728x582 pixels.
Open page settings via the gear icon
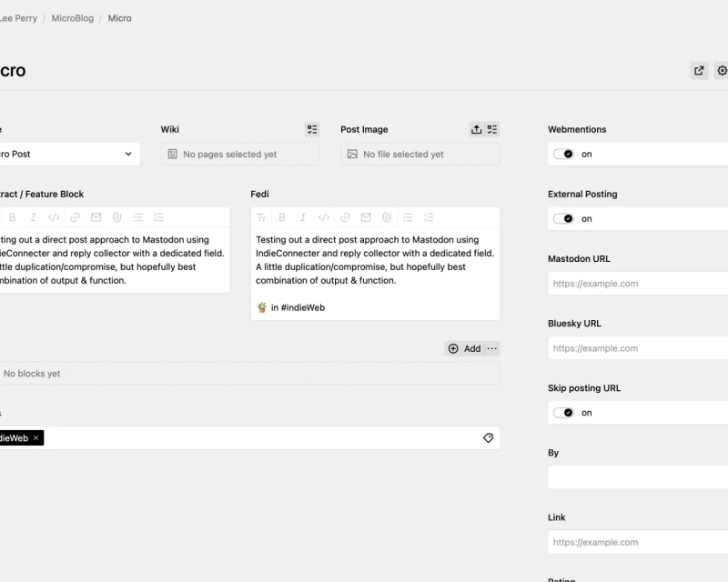point(723,70)
